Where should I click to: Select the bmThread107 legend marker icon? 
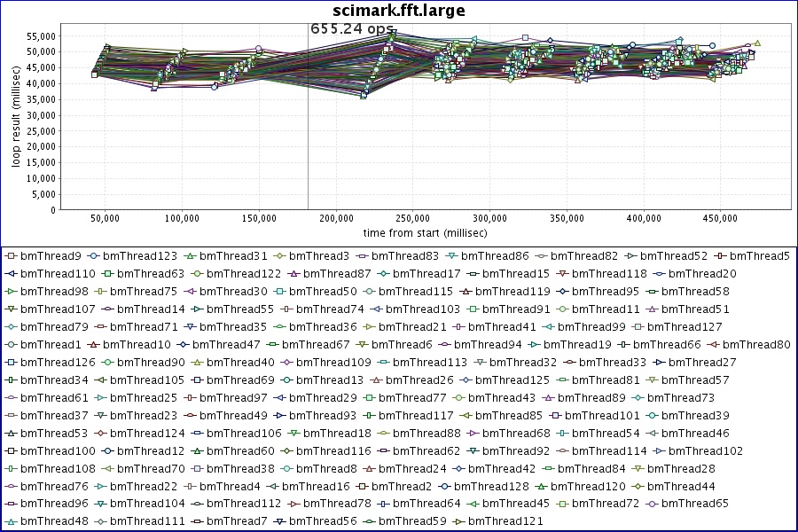11,309
